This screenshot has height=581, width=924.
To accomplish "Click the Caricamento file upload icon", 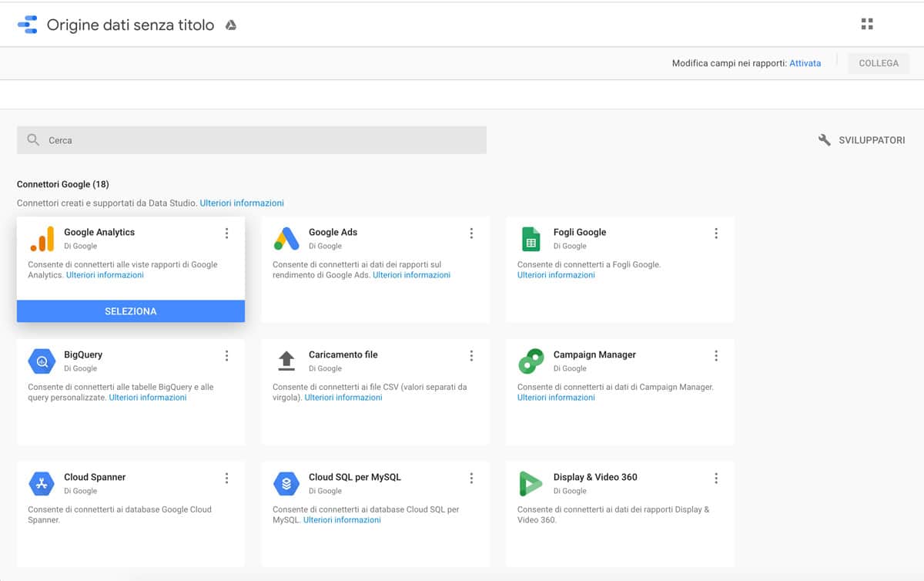I will (286, 361).
